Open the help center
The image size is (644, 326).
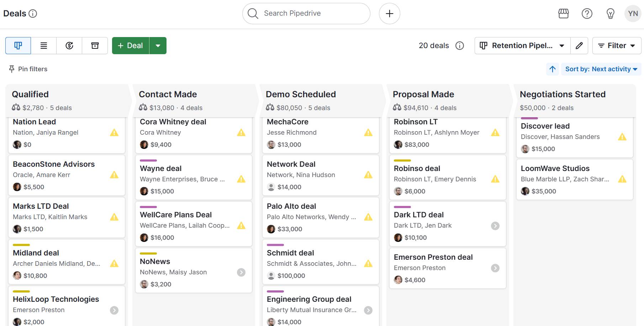[x=587, y=14]
